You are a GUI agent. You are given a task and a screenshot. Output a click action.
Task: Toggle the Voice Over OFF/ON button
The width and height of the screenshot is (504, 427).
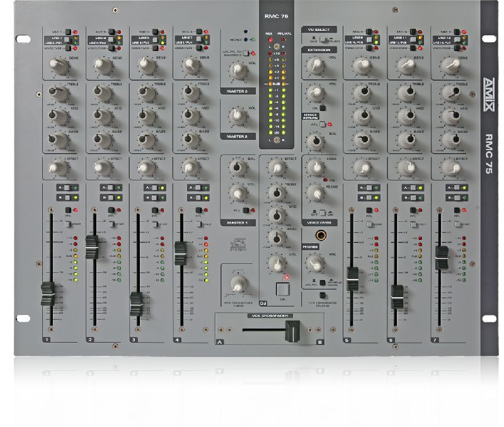322,213
